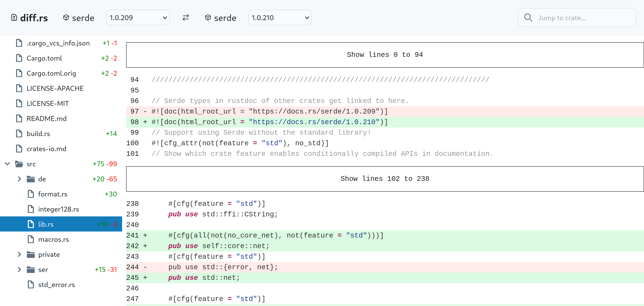Open the 1.0.209 version dropdown
The height and width of the screenshot is (306, 644).
[x=138, y=18]
